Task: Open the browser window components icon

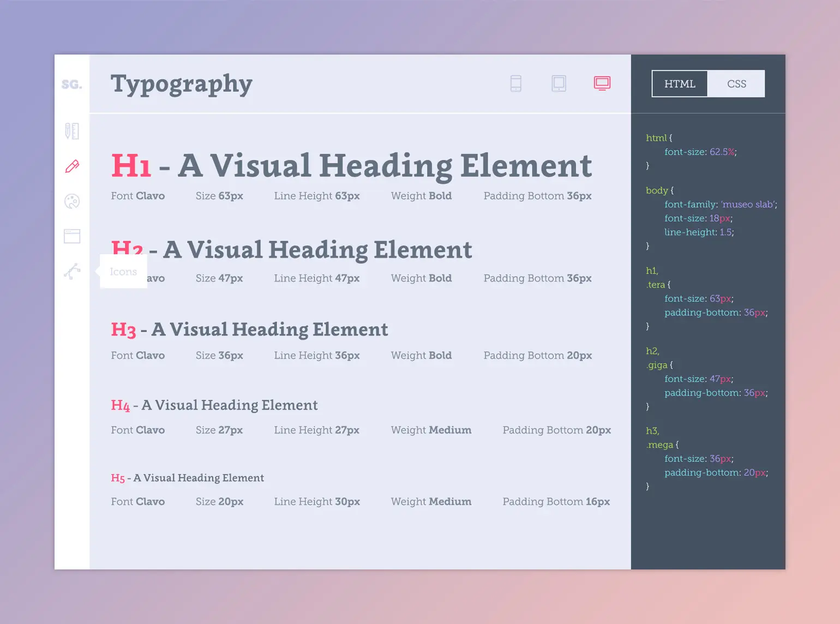Action: point(72,236)
